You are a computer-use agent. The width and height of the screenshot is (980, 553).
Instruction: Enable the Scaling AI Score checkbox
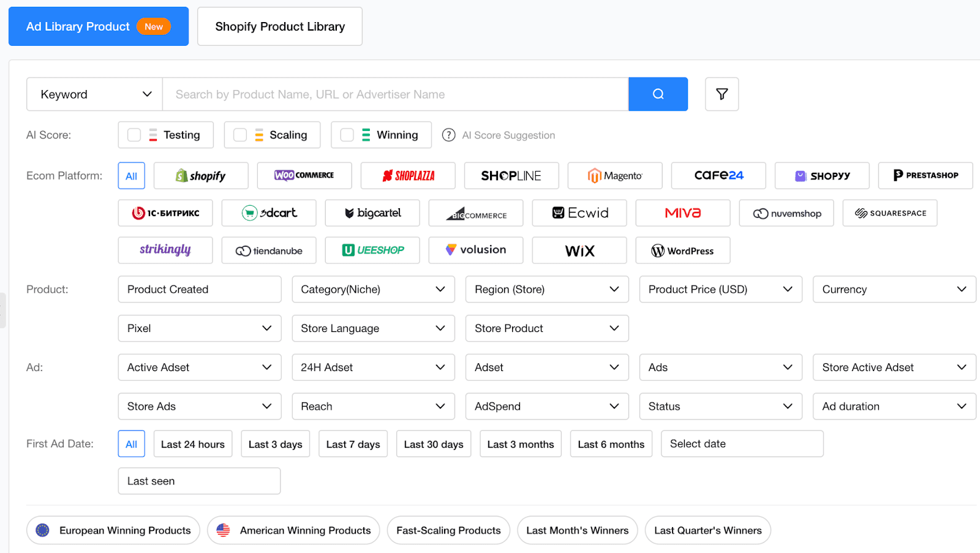coord(239,135)
